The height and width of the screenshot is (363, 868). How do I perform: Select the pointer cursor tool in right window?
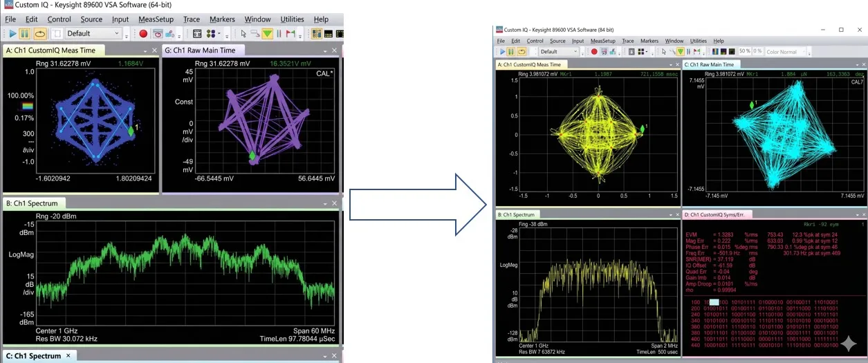[x=664, y=51]
